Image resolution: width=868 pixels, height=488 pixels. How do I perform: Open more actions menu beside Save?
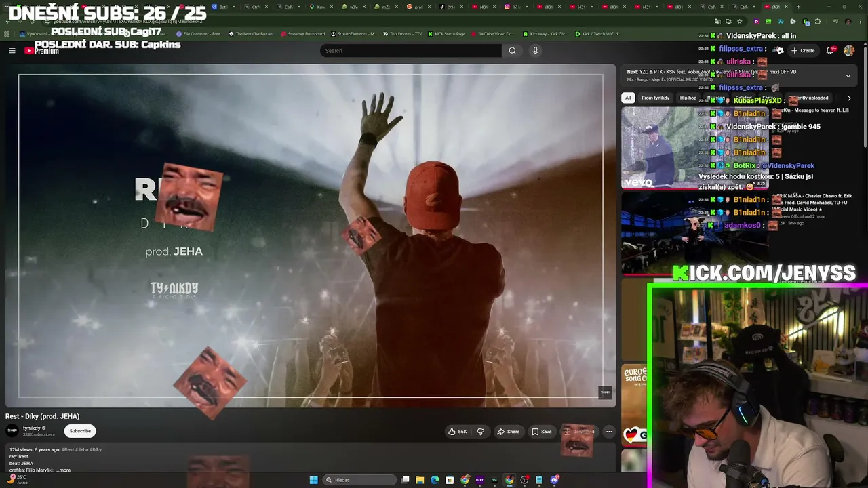pyautogui.click(x=609, y=432)
